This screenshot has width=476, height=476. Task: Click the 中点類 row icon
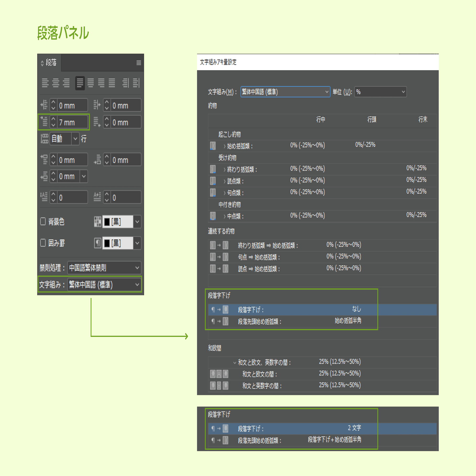[213, 216]
